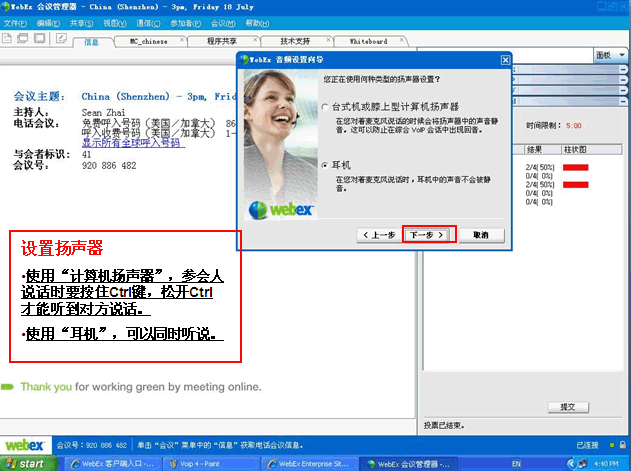This screenshot has width=631, height=471.
Task: Click the 已连接 connection status text
Action: point(587,445)
